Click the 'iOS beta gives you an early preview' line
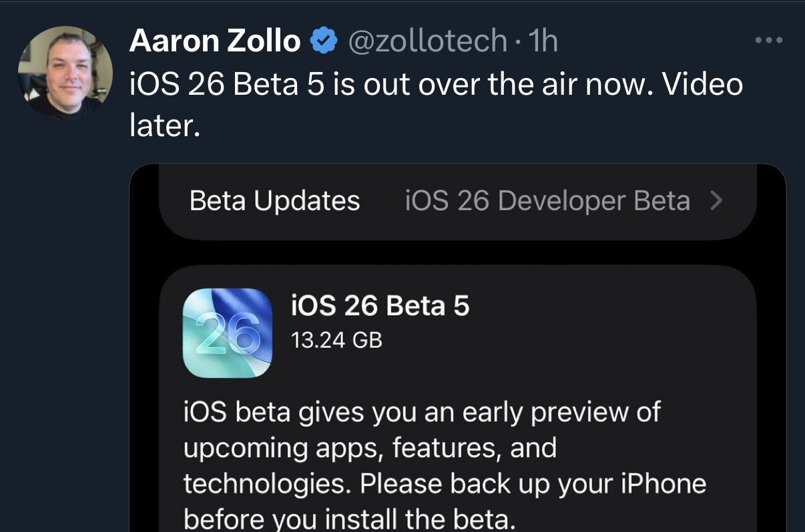The image size is (805, 532). (x=421, y=412)
